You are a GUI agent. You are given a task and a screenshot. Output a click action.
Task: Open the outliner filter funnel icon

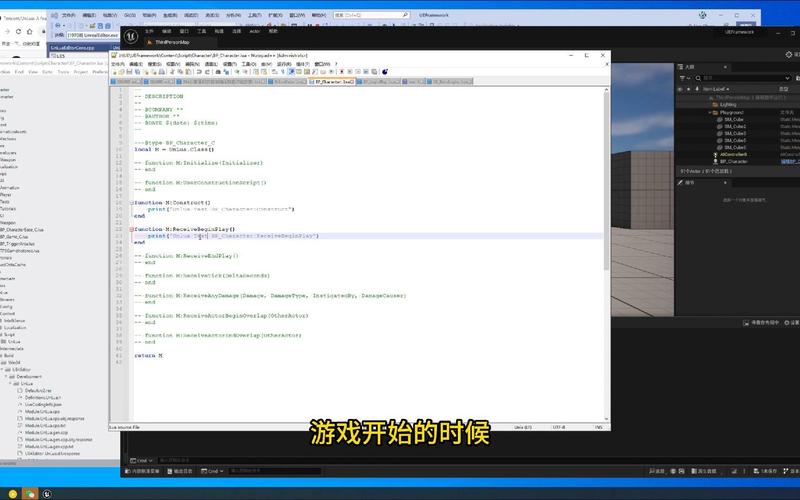coord(683,78)
